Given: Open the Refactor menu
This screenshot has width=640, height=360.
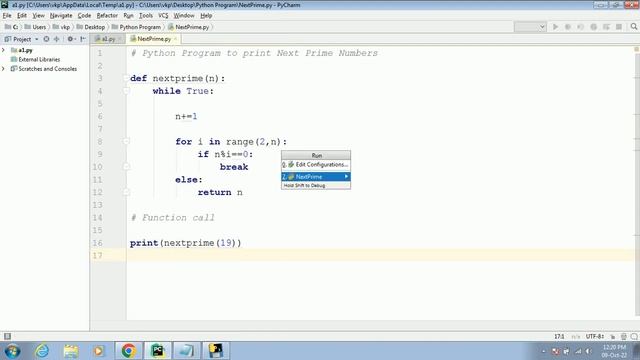Looking at the screenshot, I should pyautogui.click(x=107, y=16).
